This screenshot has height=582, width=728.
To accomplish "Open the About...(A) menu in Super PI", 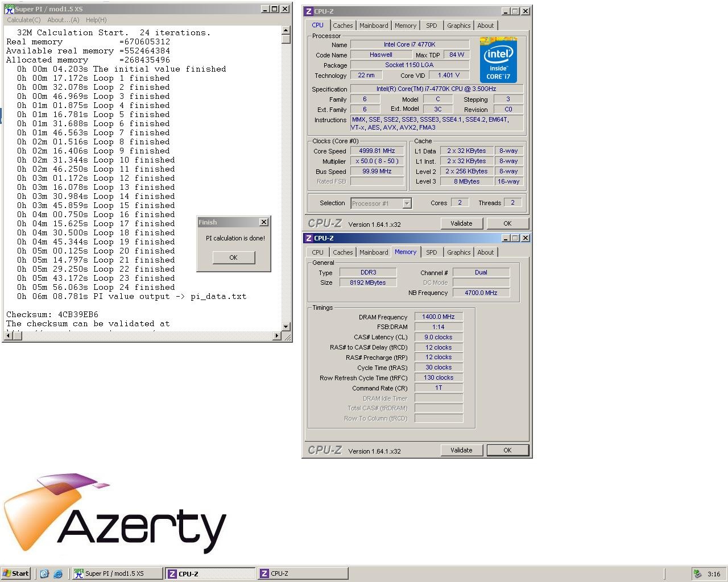I will click(63, 20).
